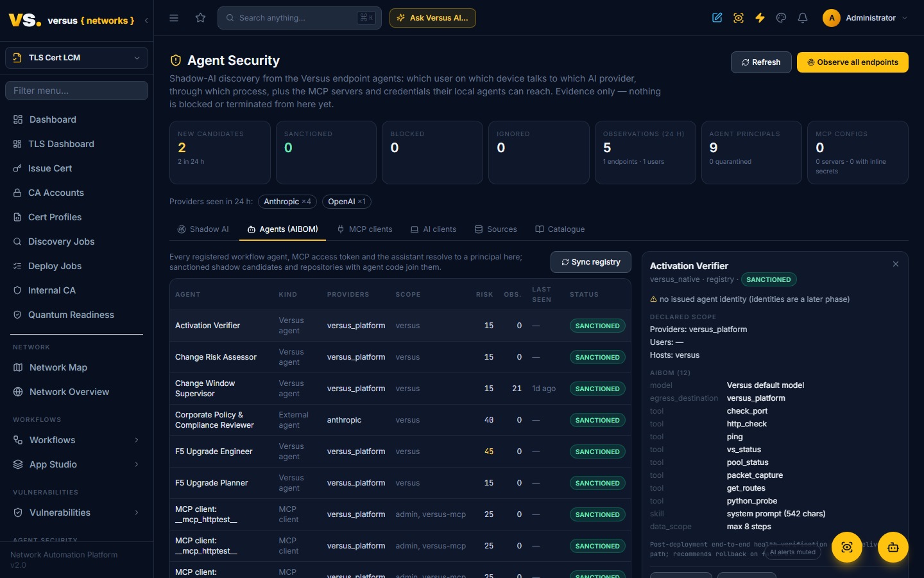Screen dimensions: 924x578
Task: Click the star favorite icon
Action: (201, 18)
